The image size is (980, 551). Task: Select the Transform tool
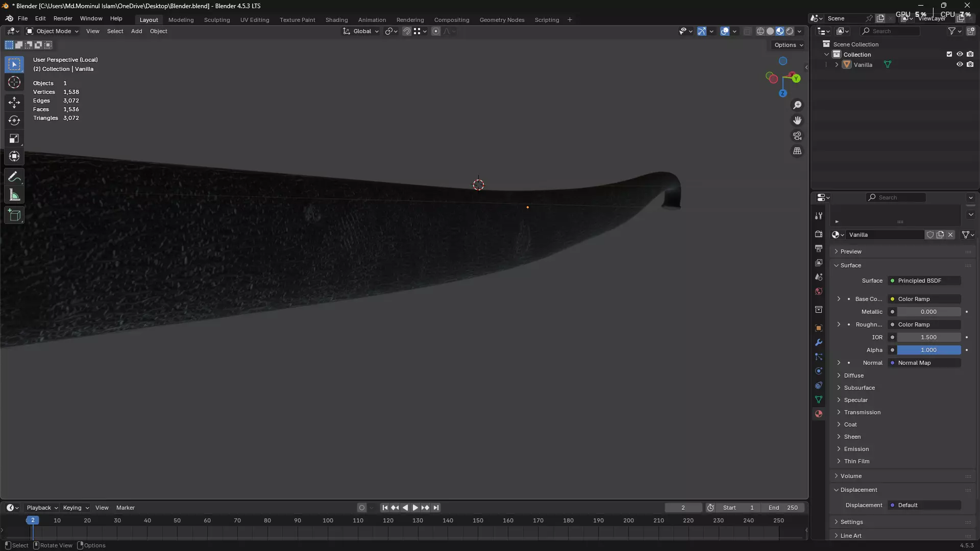(x=14, y=157)
